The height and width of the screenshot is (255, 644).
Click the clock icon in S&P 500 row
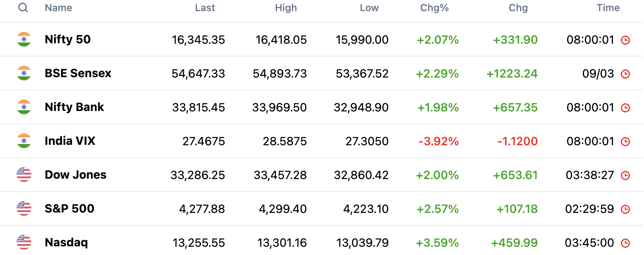(625, 209)
